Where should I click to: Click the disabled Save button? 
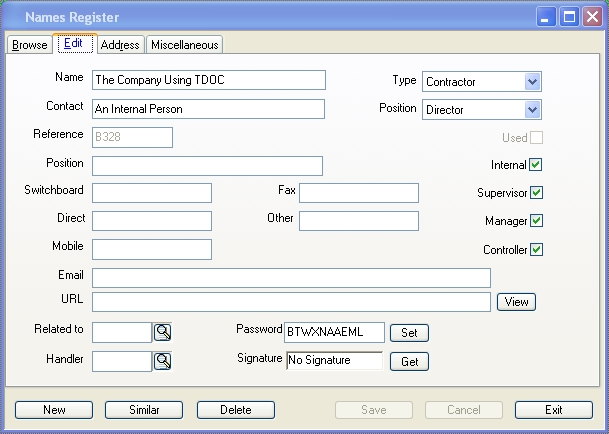(374, 410)
